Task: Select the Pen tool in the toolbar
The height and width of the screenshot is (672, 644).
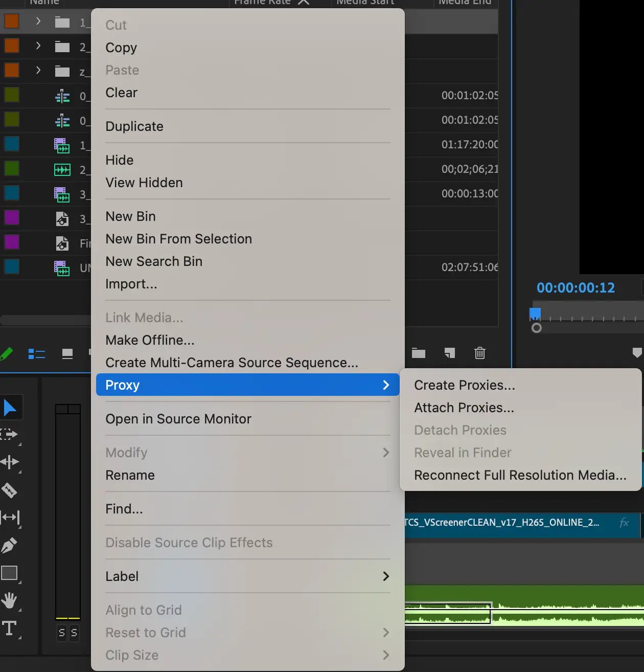Action: 10,545
